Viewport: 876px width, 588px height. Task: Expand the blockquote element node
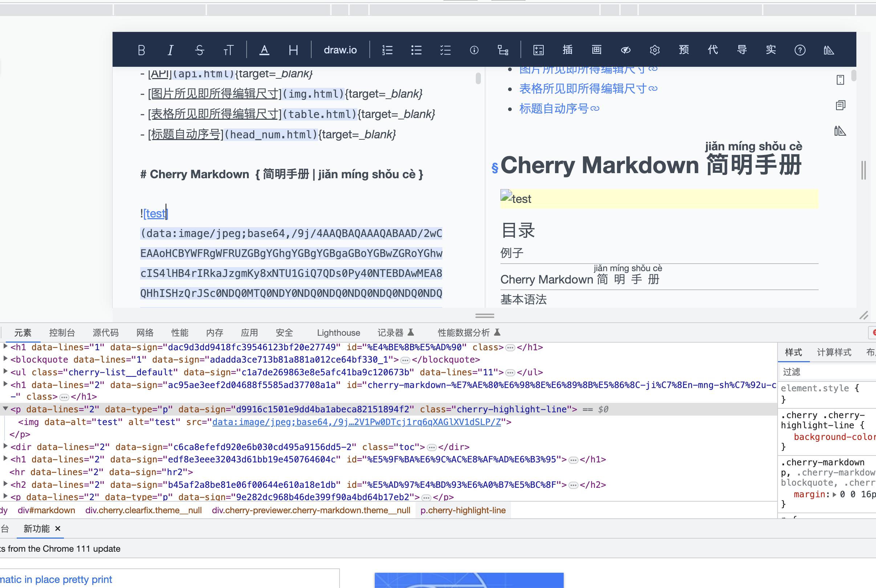pyautogui.click(x=5, y=359)
